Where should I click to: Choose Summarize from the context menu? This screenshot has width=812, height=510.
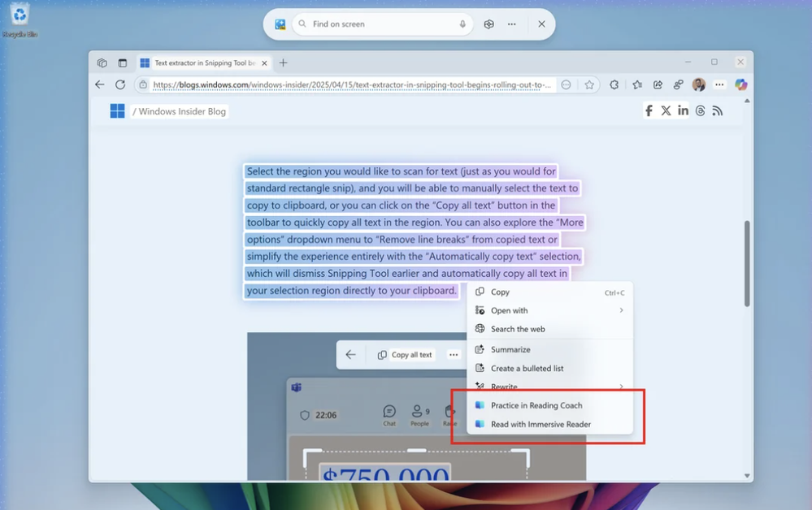pyautogui.click(x=550, y=350)
